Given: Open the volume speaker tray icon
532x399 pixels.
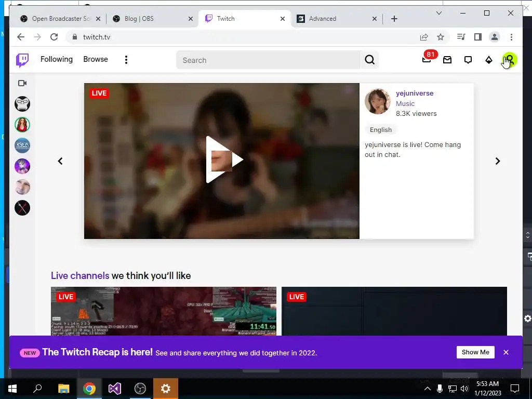Looking at the screenshot, I should click(x=464, y=389).
